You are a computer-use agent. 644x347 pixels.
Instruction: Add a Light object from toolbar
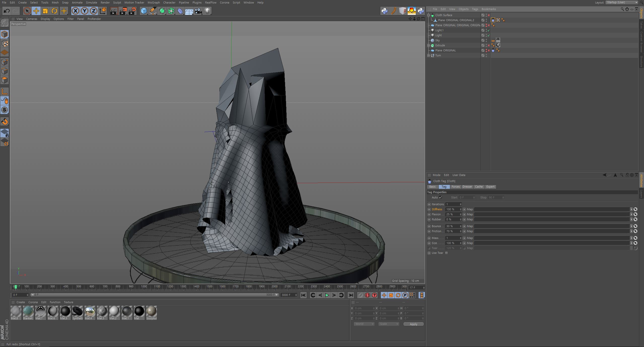click(207, 11)
